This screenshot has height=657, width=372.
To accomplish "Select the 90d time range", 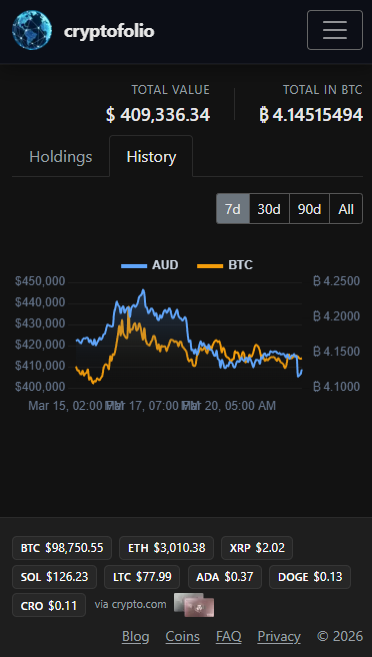I will pyautogui.click(x=309, y=209).
